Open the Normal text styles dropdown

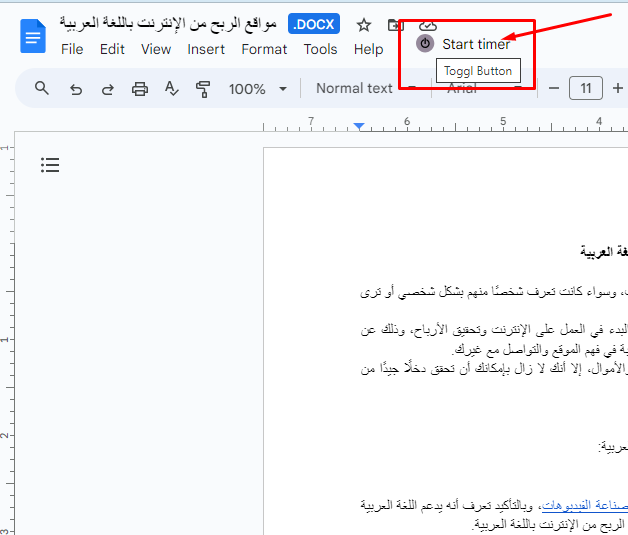[x=366, y=88]
